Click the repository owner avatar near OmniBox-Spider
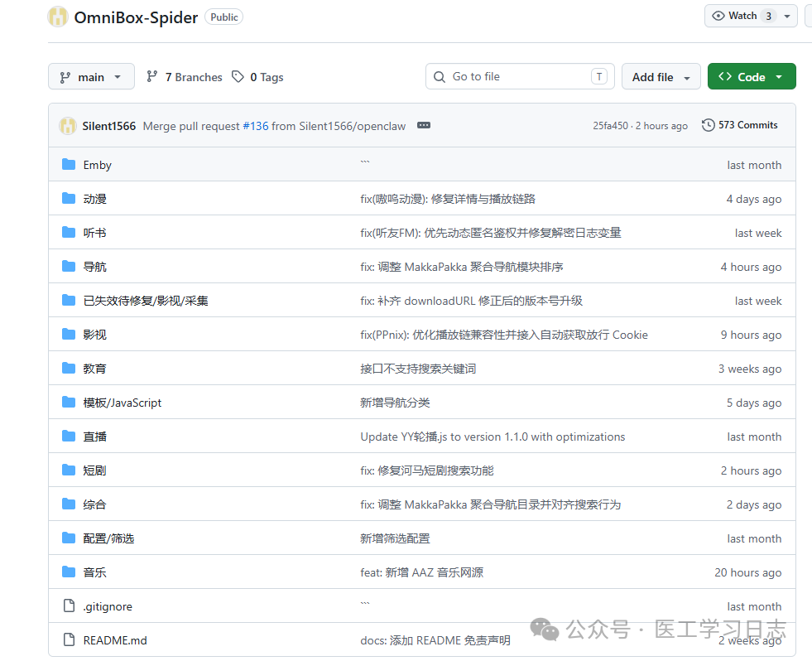This screenshot has height=661, width=812. 57,17
